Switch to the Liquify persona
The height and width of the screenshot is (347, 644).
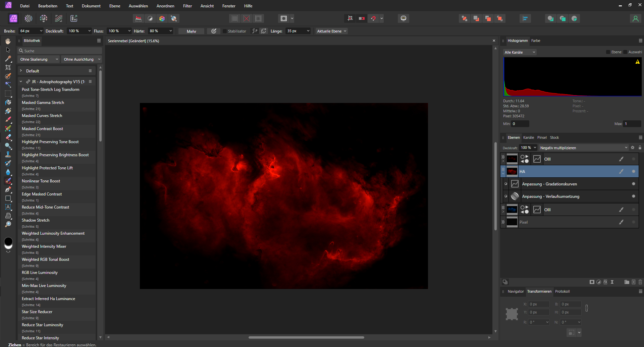29,18
